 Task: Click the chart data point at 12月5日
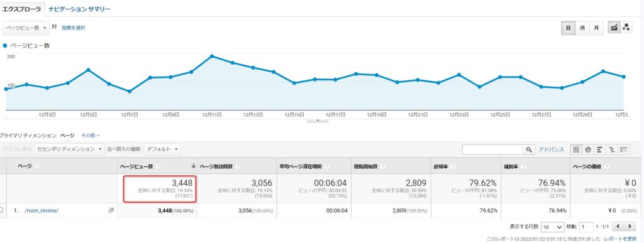[88, 70]
